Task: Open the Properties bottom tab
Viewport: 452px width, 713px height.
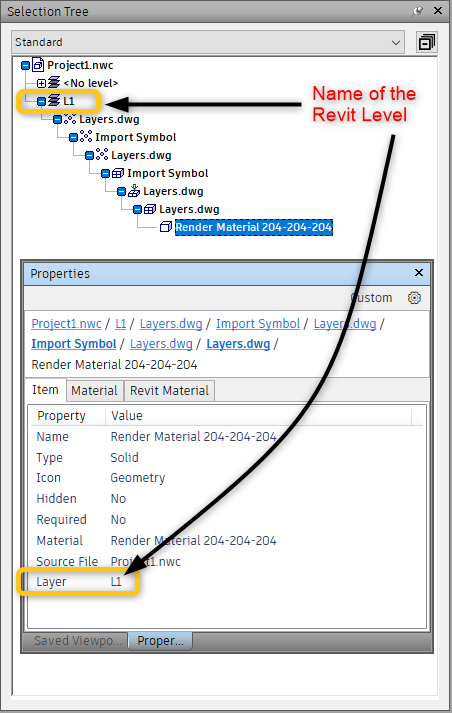Action: click(160, 641)
